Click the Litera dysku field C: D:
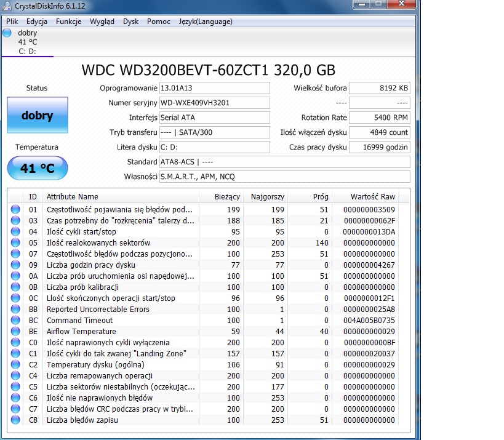Image resolution: width=504 pixels, height=440 pixels. coord(215,147)
